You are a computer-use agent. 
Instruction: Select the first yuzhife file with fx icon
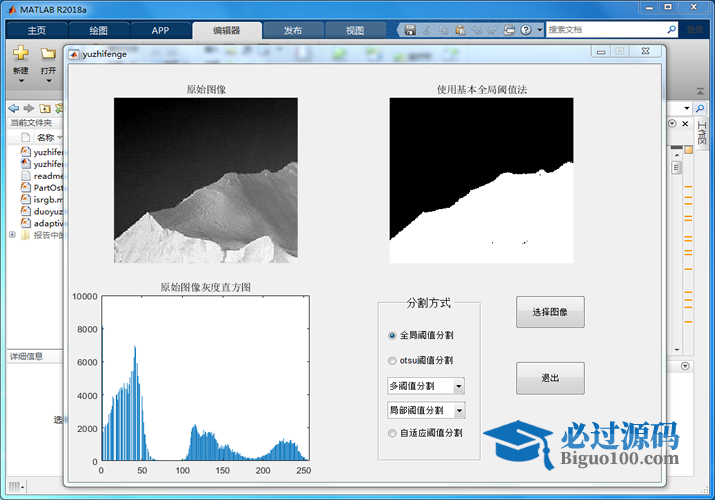[x=41, y=152]
